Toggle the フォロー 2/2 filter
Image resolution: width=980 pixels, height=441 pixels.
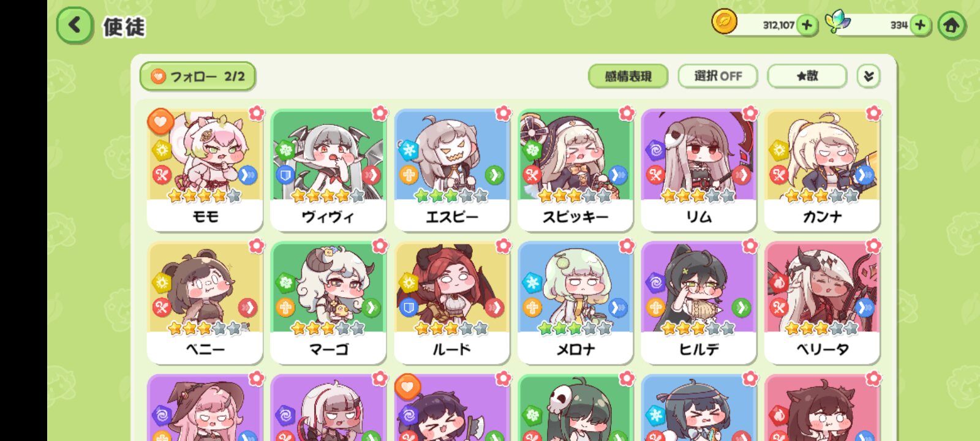[x=198, y=77]
